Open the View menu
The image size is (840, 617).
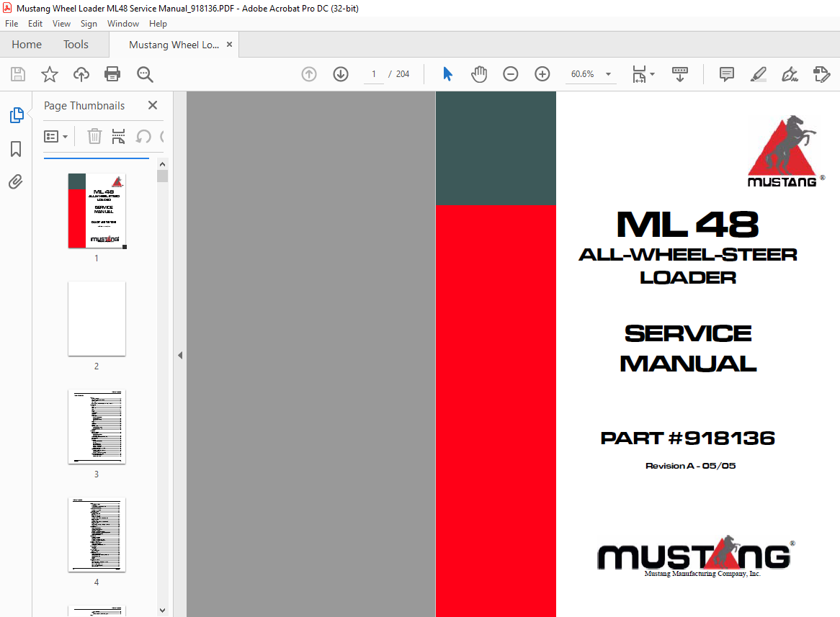(x=62, y=24)
